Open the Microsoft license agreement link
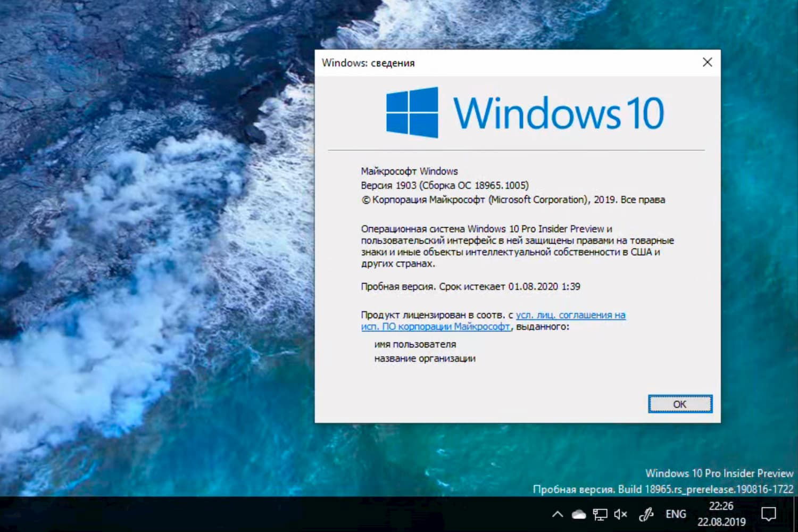798x532 pixels. tap(571, 315)
